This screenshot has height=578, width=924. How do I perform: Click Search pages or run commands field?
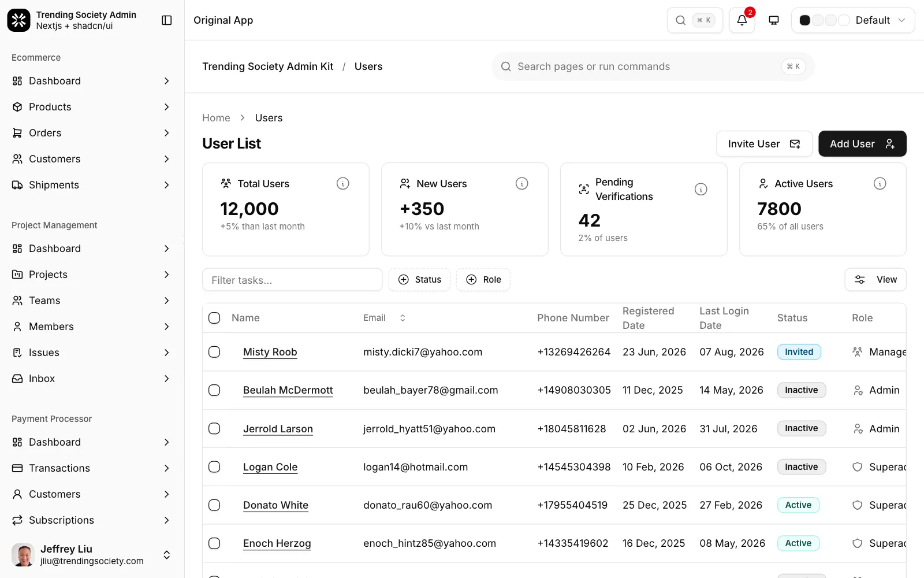pos(653,66)
